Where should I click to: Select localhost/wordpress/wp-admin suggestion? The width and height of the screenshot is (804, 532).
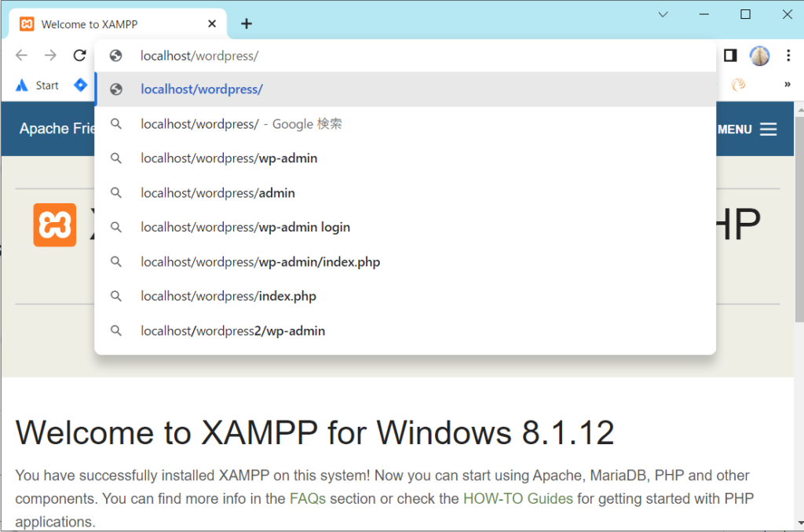coord(228,159)
